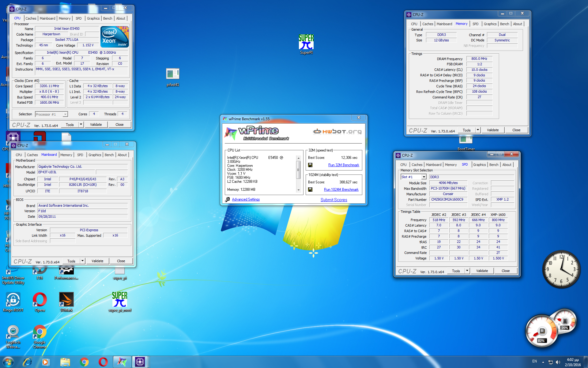Switch to wPrime taskbar button
The width and height of the screenshot is (588, 368).
[x=122, y=362]
